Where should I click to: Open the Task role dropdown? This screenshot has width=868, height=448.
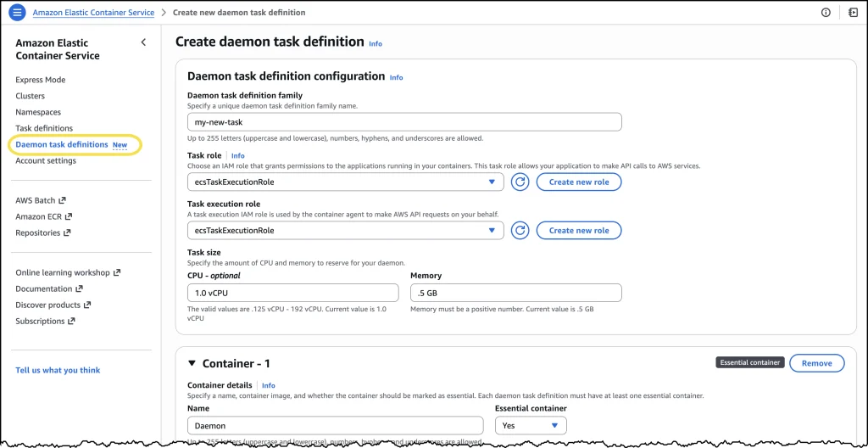point(345,182)
